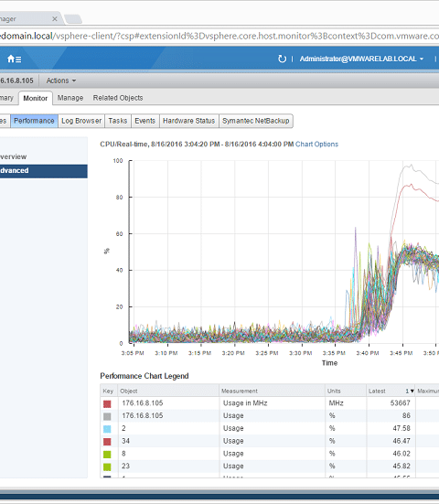The image size is (439, 504).
Task: Open the Tasks sub-tab
Action: tap(118, 121)
